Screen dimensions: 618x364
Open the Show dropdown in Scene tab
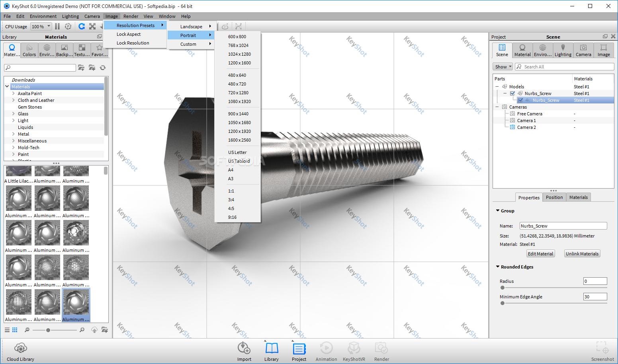(x=503, y=67)
